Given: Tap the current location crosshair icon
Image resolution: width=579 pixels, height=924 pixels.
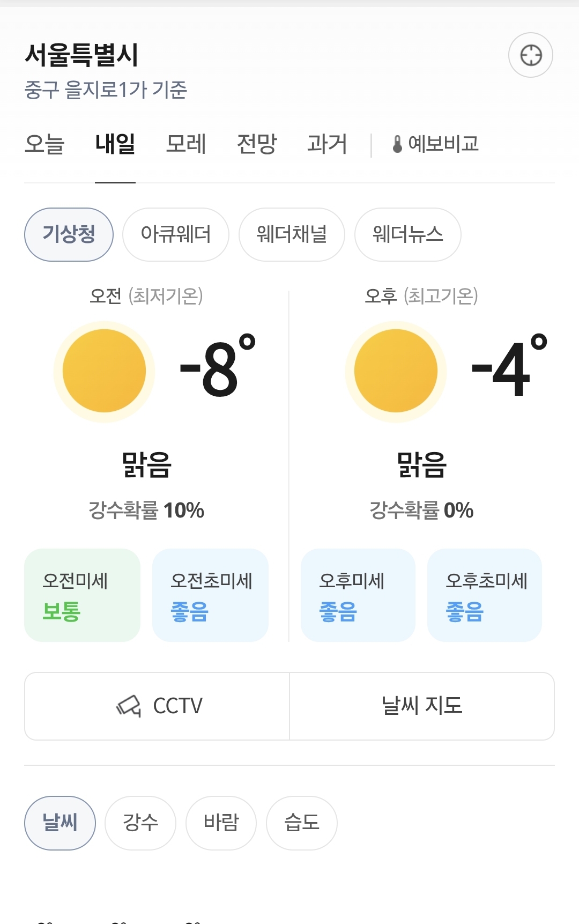Looking at the screenshot, I should click(x=531, y=55).
